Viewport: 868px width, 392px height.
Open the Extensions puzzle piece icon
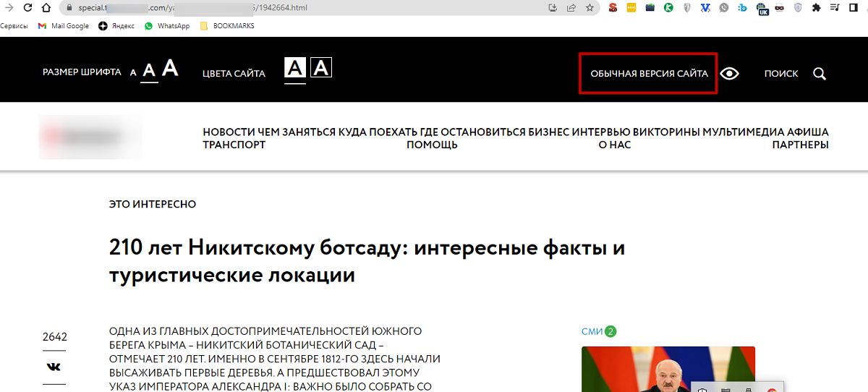click(817, 8)
